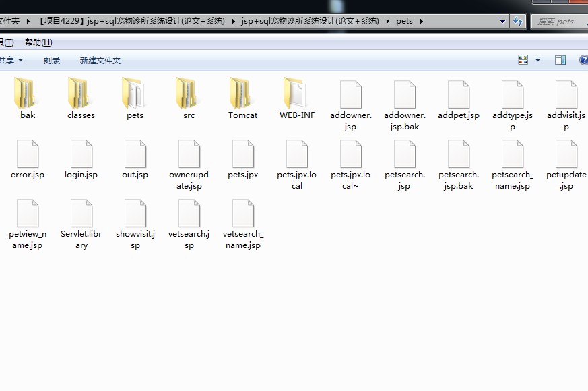The width and height of the screenshot is (588, 391).
Task: Select the Servlet.library file icon
Action: point(81,213)
